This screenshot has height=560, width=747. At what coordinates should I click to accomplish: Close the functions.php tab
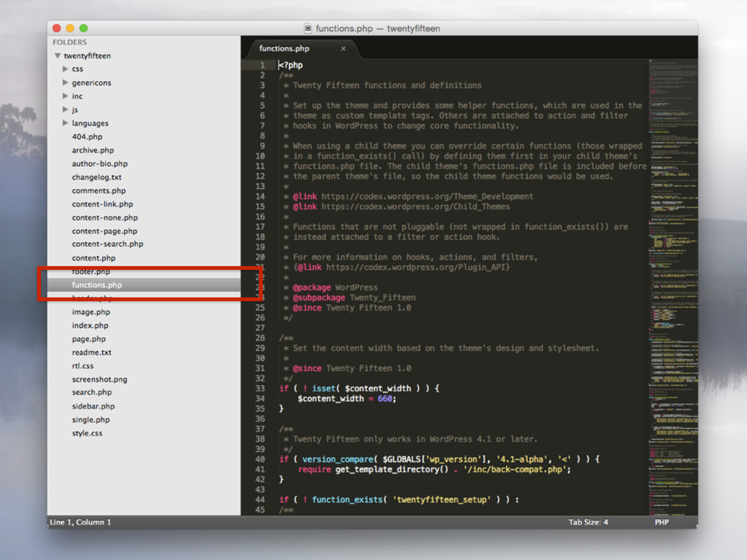[x=344, y=49]
